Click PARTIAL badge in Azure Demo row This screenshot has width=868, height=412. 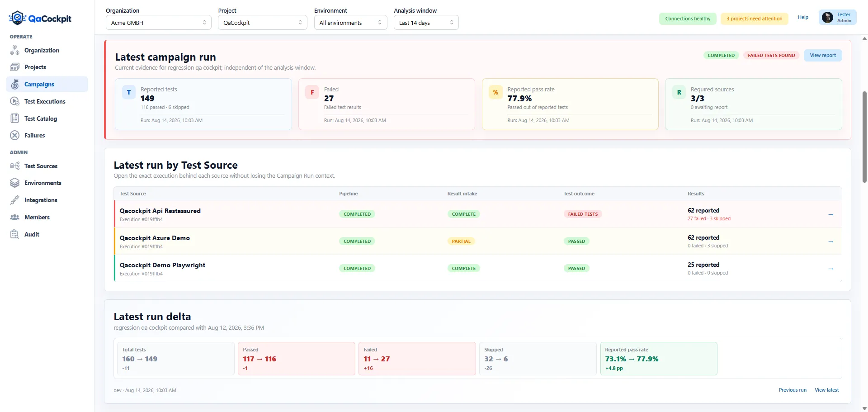tap(461, 242)
